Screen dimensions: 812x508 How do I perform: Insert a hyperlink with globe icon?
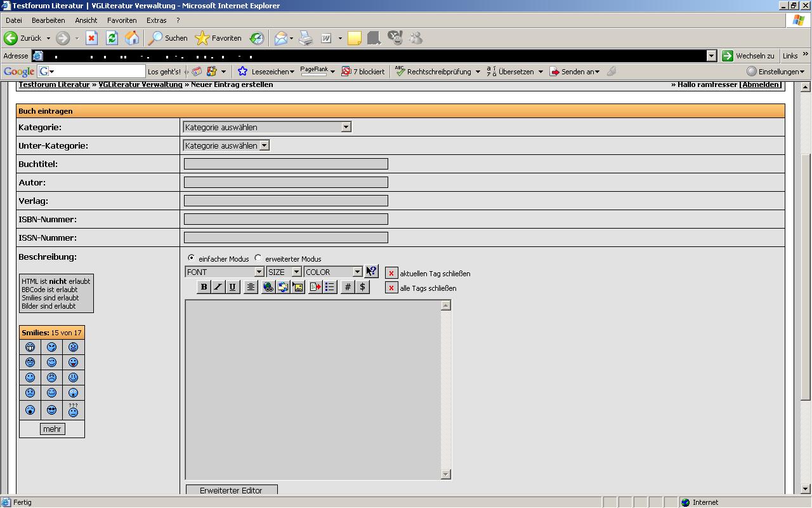point(268,287)
